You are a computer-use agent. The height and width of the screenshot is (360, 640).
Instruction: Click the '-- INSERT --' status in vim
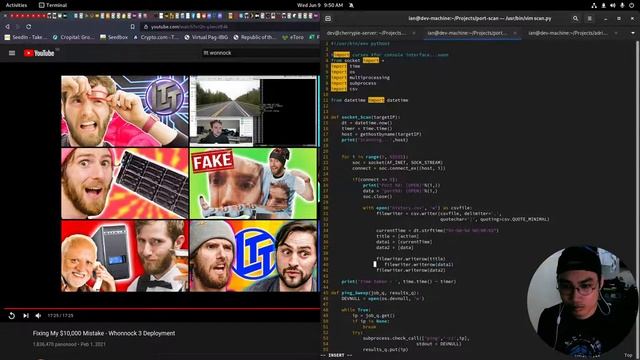[x=336, y=356]
